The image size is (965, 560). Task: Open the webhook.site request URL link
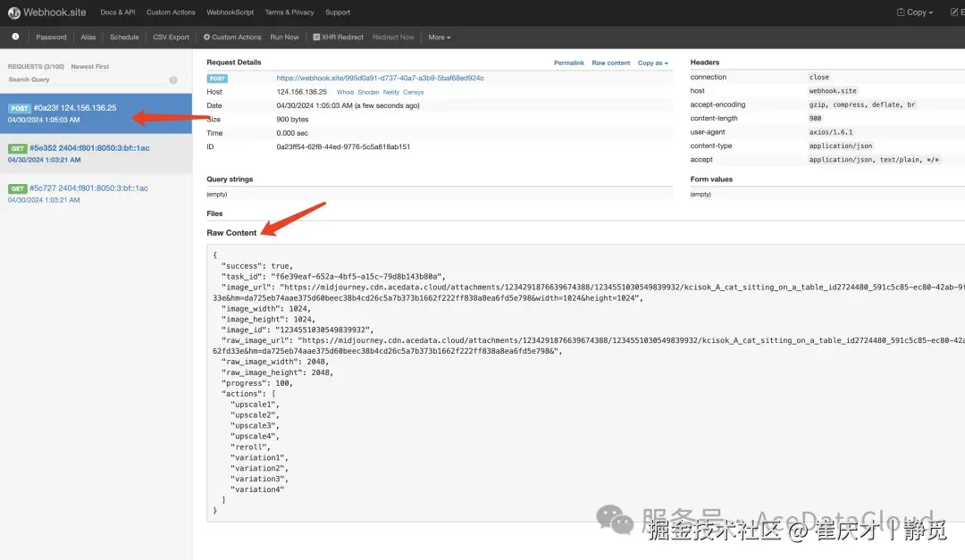[380, 79]
